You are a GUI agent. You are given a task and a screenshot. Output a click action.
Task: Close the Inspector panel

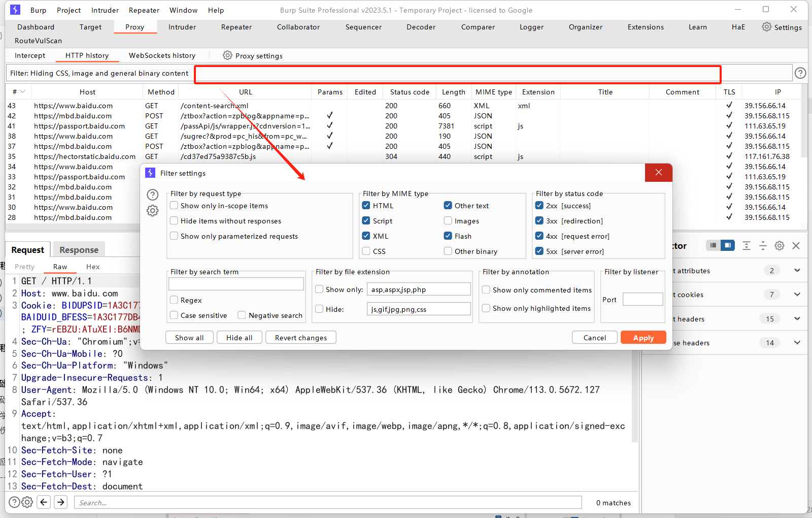click(x=796, y=246)
